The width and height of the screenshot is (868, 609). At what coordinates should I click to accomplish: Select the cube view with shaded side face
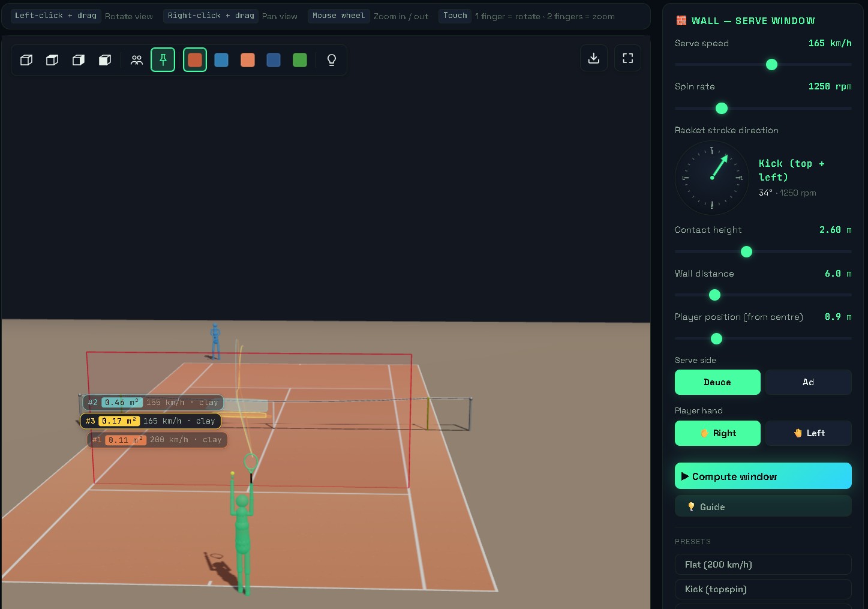click(x=79, y=60)
